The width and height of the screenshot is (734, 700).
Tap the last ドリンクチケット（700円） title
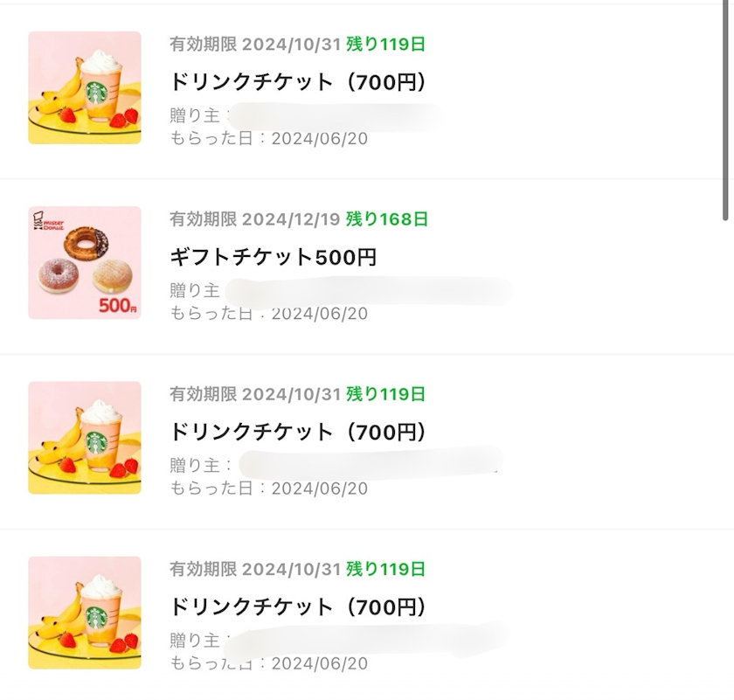coord(297,607)
